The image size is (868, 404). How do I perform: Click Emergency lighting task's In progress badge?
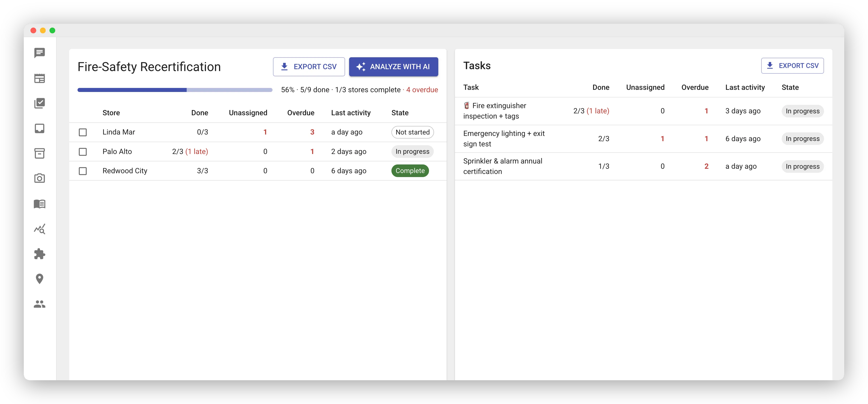[x=803, y=139]
